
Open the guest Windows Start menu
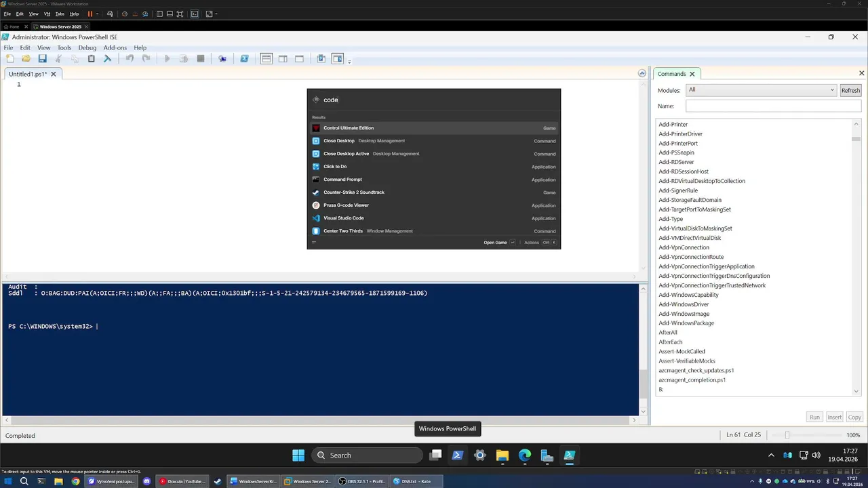[x=298, y=455]
